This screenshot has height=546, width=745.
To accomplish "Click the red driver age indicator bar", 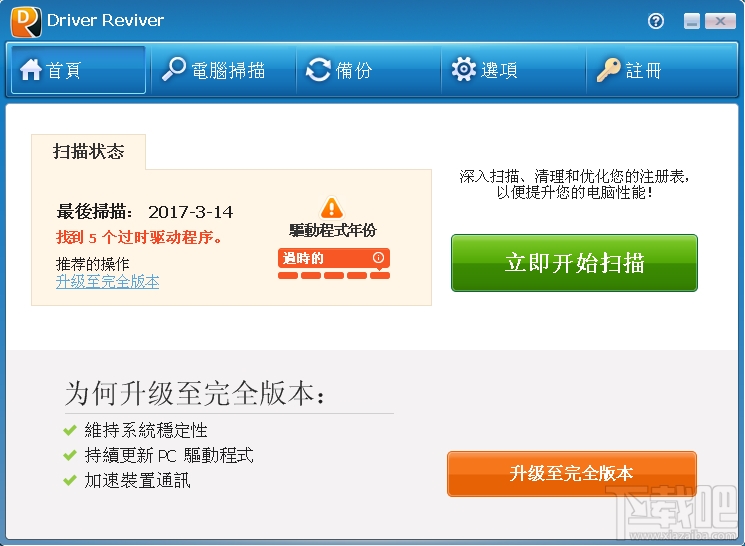I will click(x=334, y=276).
